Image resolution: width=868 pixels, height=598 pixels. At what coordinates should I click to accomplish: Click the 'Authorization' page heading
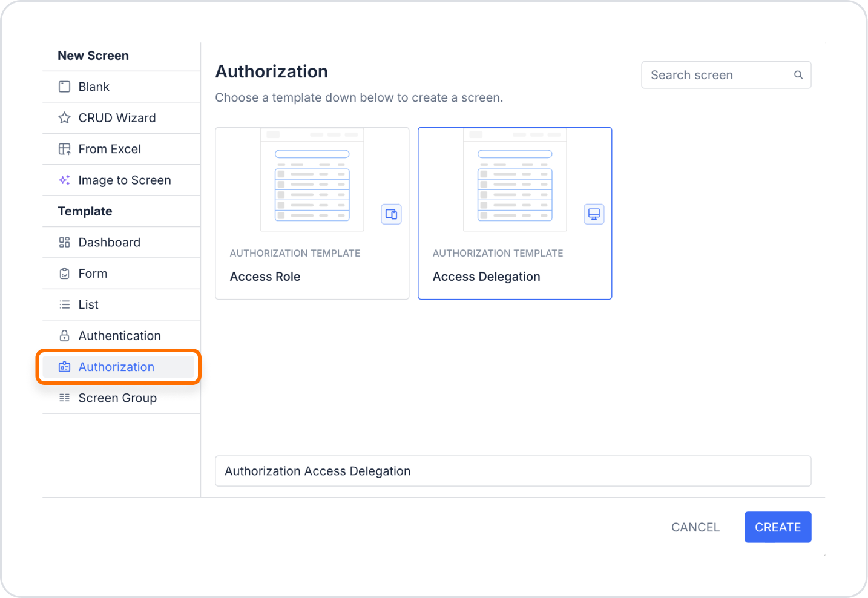click(x=272, y=71)
